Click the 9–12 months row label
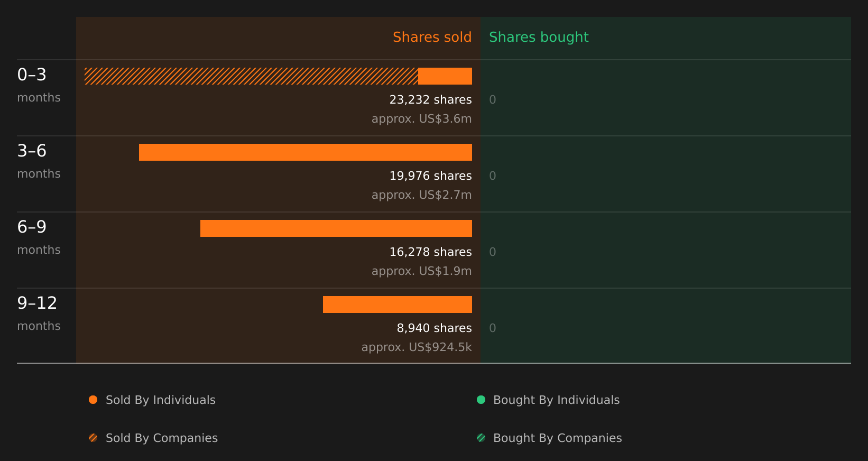This screenshot has height=461, width=868. click(39, 314)
